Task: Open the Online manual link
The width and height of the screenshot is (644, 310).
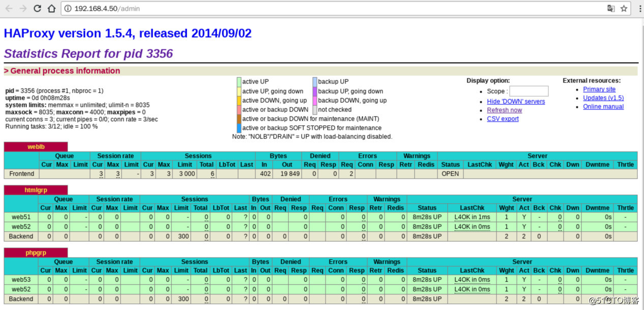Action: click(x=603, y=106)
